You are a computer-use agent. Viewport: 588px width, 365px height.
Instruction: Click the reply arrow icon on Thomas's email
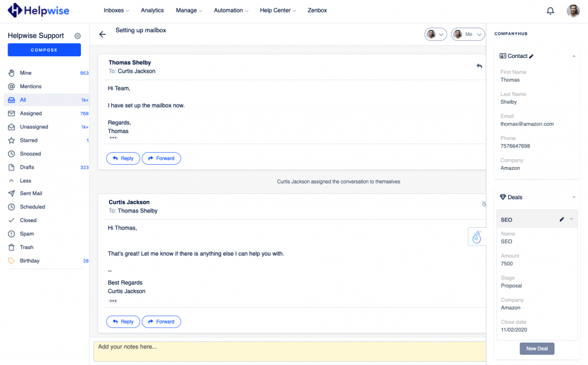[x=479, y=66]
